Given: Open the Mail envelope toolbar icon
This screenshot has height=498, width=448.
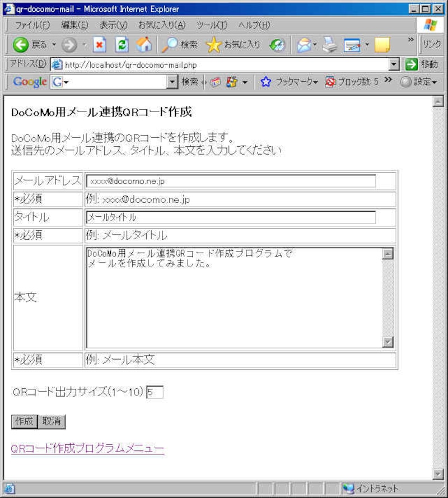Looking at the screenshot, I should coord(304,45).
